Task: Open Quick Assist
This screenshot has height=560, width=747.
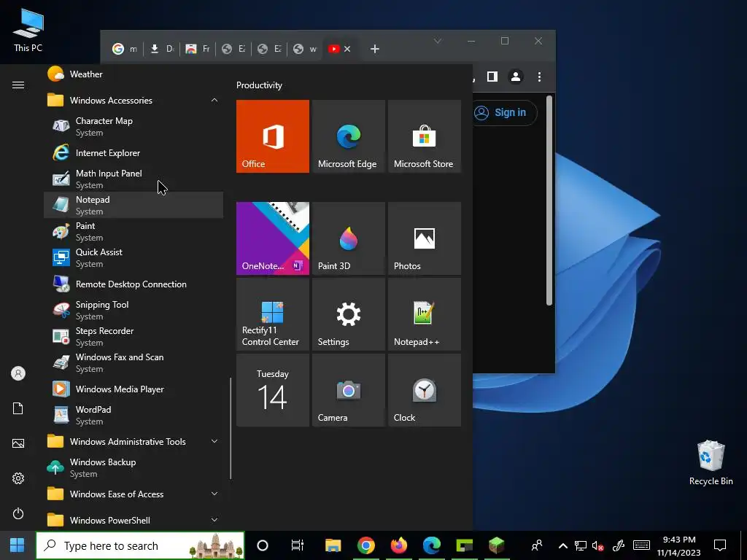Action: pos(133,257)
